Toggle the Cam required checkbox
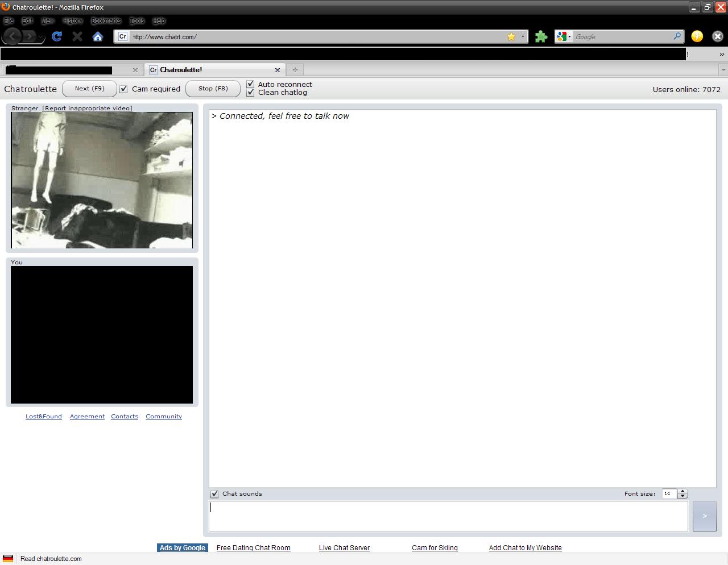Screen dimensions: 728x565 [x=123, y=89]
